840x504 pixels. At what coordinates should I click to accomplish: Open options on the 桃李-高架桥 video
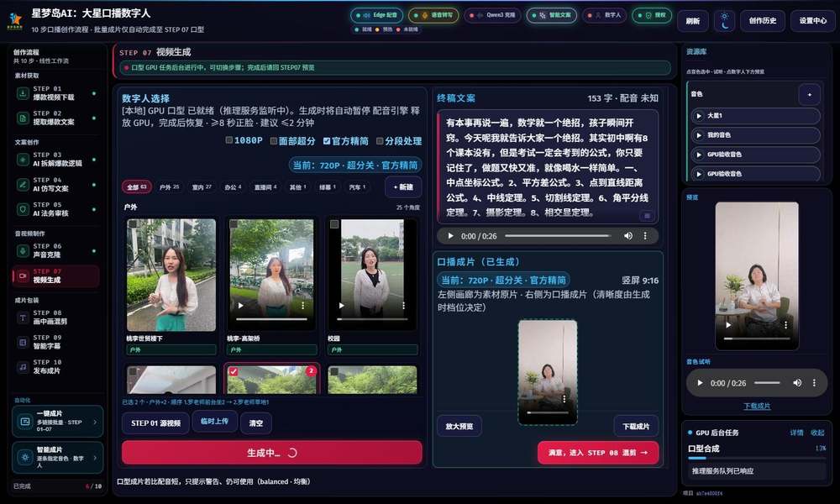302,305
